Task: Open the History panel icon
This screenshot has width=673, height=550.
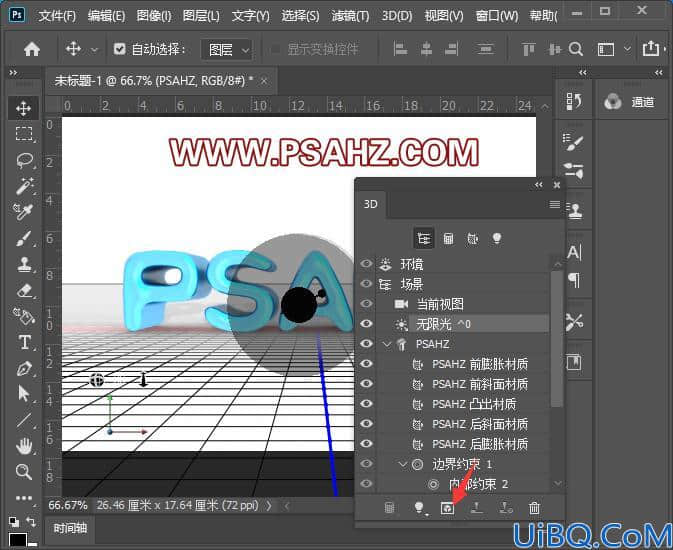Action: click(574, 102)
